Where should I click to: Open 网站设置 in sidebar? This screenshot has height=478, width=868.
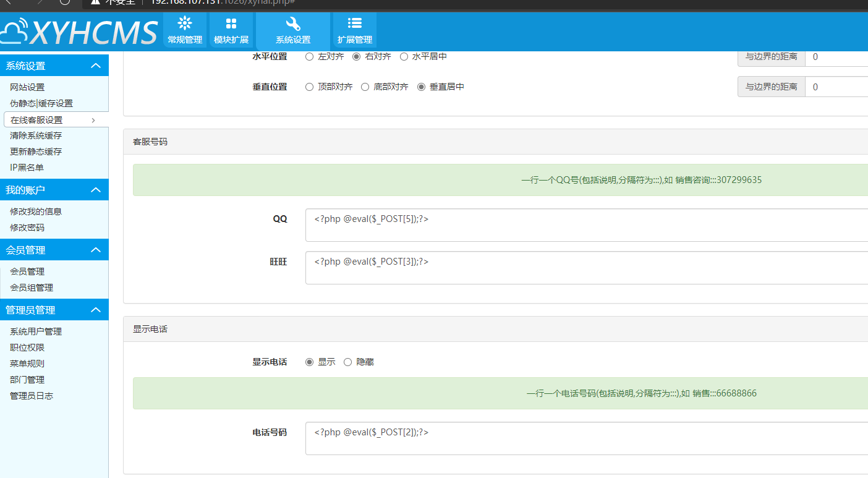[x=27, y=87]
